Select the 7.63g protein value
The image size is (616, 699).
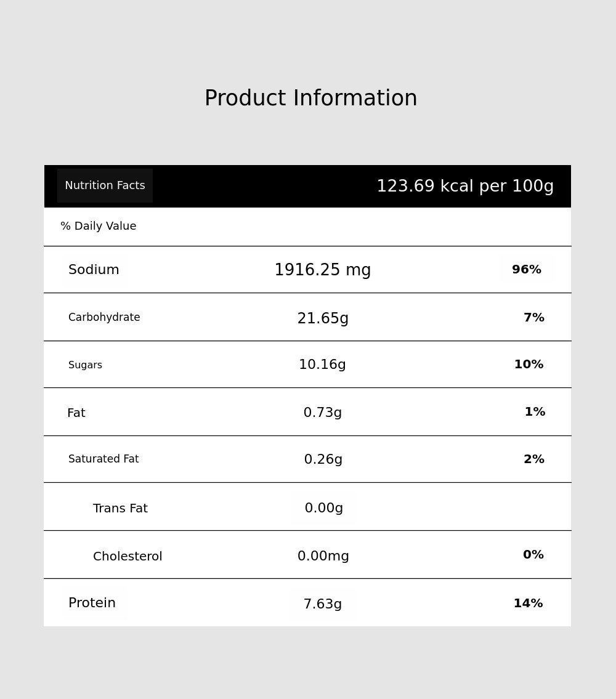click(x=322, y=604)
